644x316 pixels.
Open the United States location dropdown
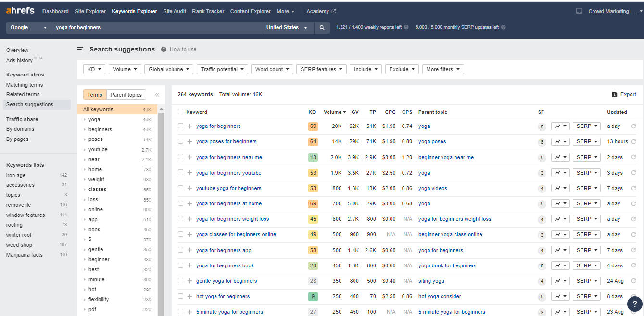coord(287,27)
